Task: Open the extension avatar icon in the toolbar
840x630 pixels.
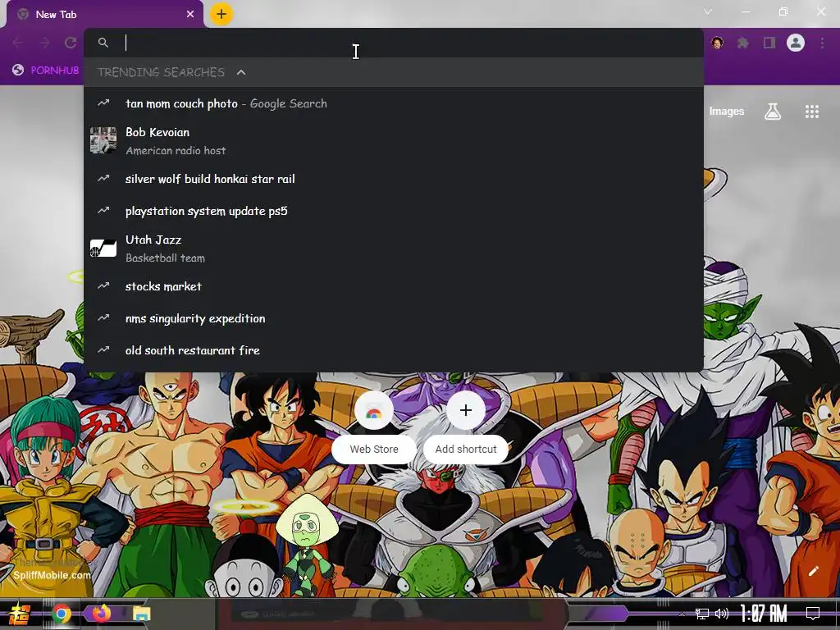Action: coord(717,43)
